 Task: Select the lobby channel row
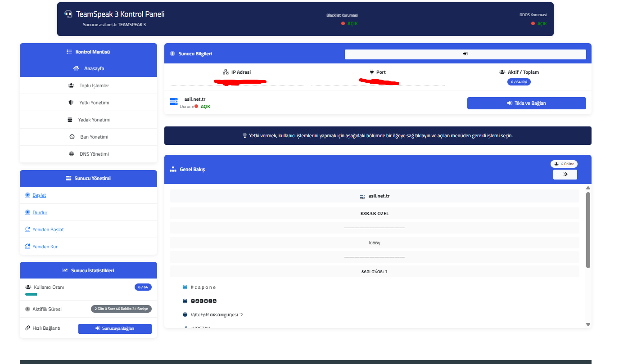(x=375, y=243)
